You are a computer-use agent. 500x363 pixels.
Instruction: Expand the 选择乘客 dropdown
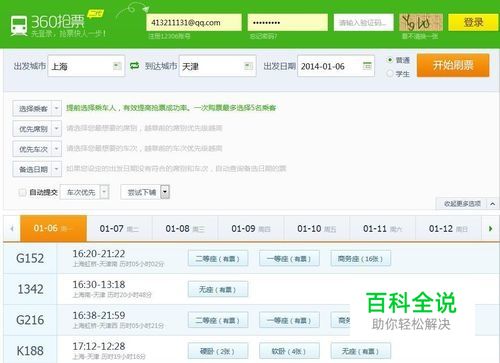[37, 108]
